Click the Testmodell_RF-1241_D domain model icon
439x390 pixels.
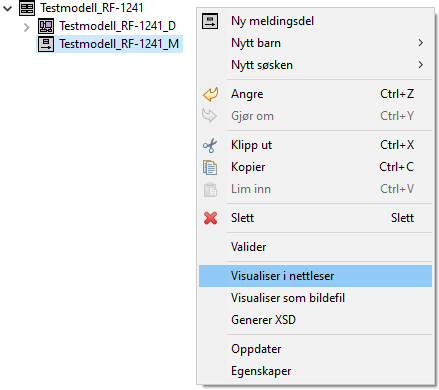pyautogui.click(x=46, y=26)
